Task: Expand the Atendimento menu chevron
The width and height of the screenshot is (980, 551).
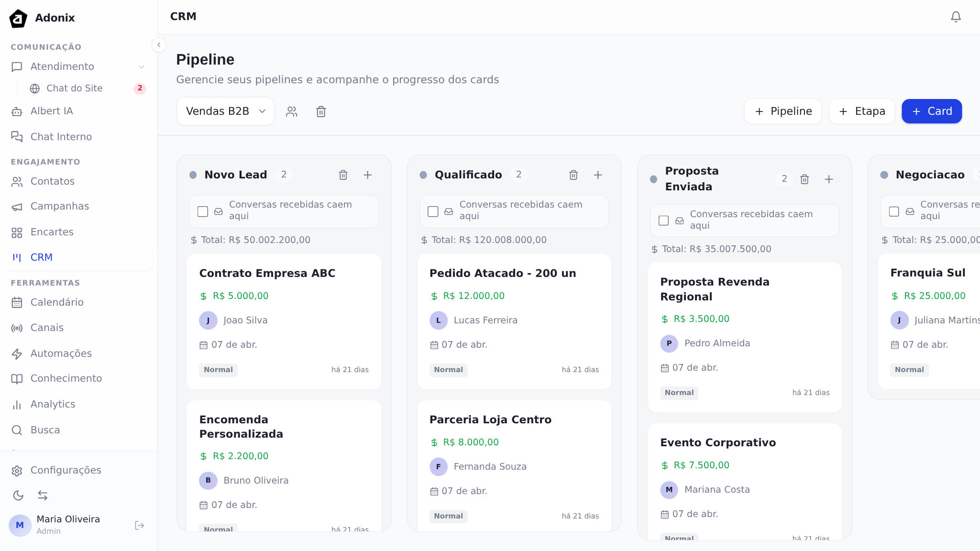Action: 142,67
